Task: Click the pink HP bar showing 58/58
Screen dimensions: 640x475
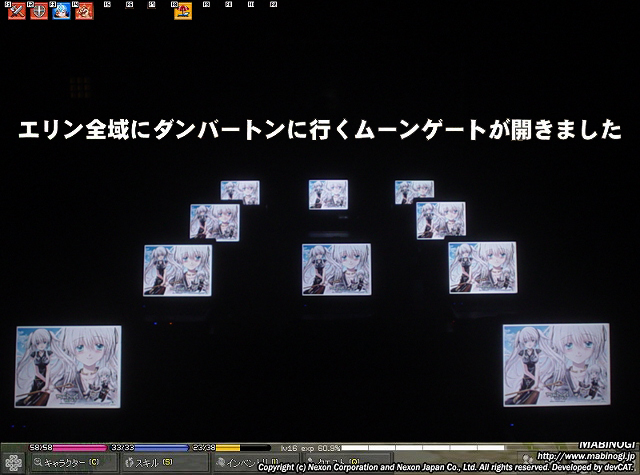Action: (x=68, y=448)
